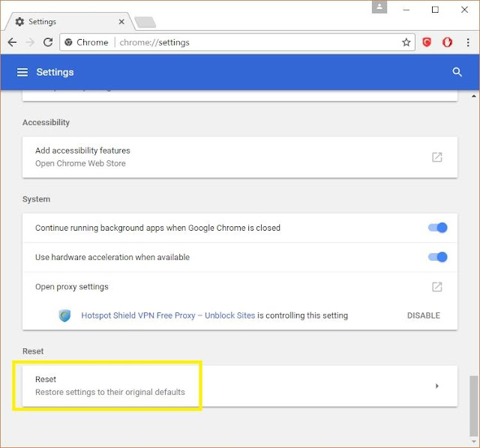The height and width of the screenshot is (448, 480).
Task: Open Reset restore settings row
Action: coord(240,386)
